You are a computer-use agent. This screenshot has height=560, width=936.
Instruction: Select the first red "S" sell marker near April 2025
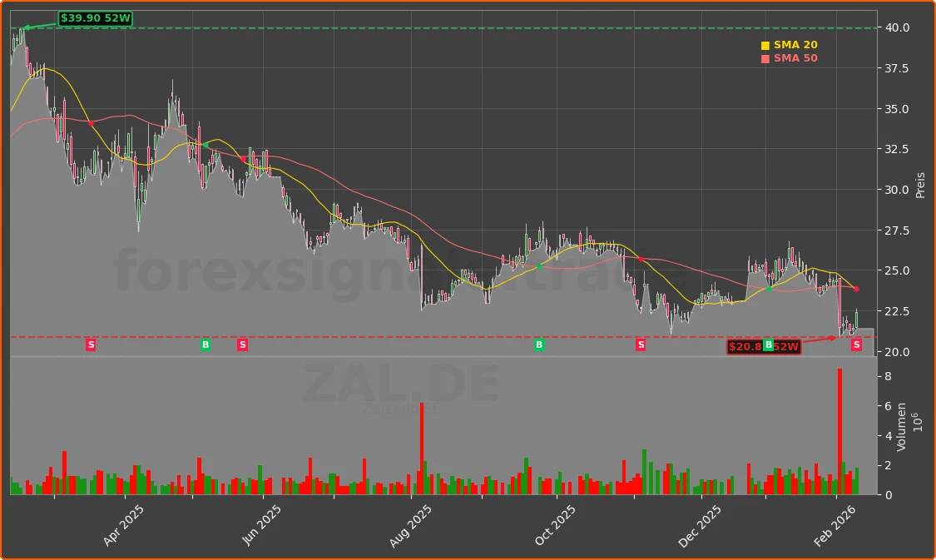click(89, 344)
